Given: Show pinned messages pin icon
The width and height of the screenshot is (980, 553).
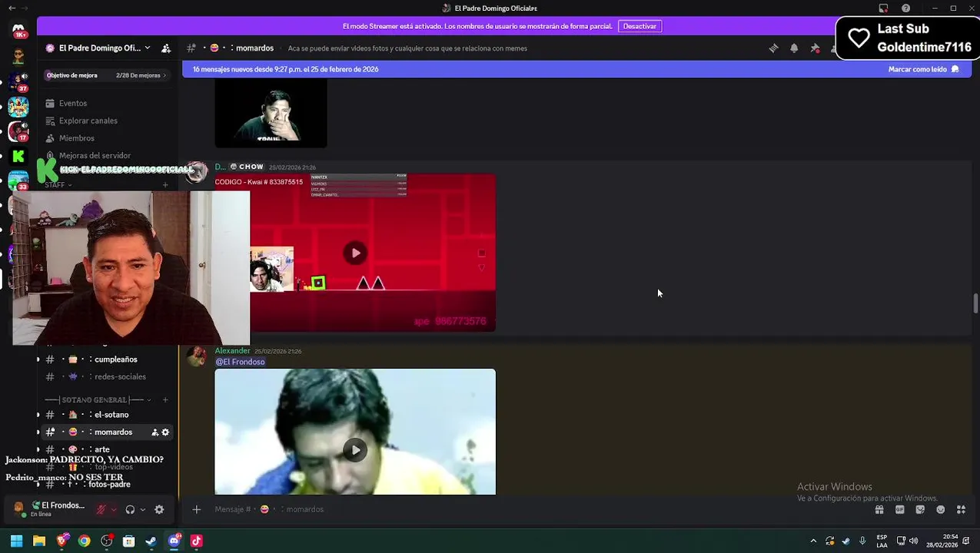Looking at the screenshot, I should 815,48.
